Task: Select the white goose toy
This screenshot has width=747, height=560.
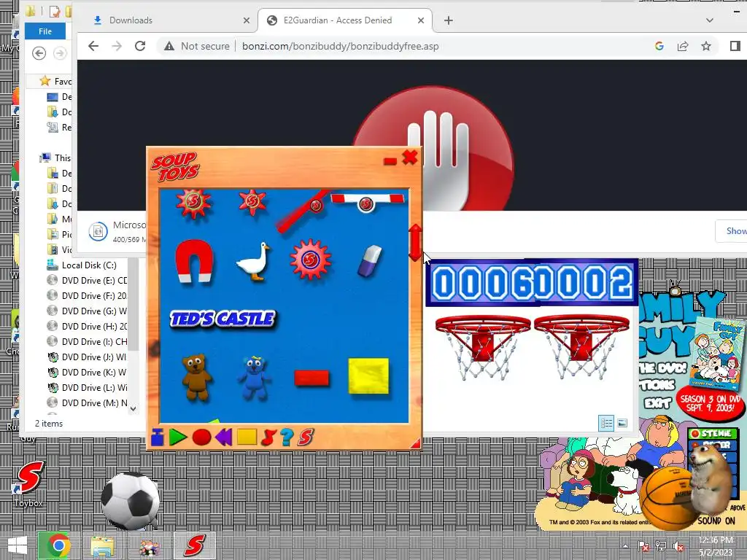Action: [253, 261]
